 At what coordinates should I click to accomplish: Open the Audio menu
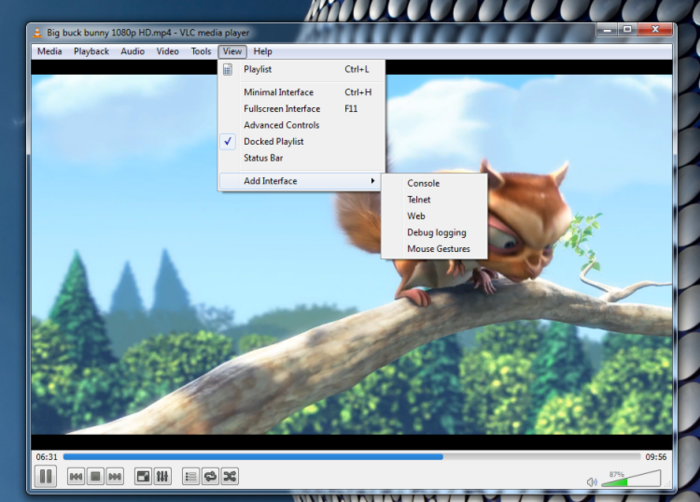pyautogui.click(x=133, y=51)
